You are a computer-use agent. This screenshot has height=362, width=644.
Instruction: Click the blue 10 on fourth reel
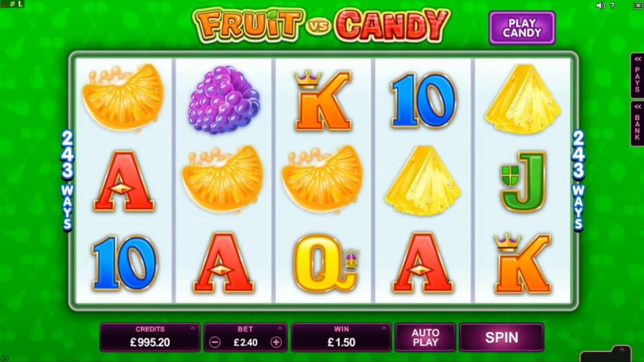pos(424,100)
